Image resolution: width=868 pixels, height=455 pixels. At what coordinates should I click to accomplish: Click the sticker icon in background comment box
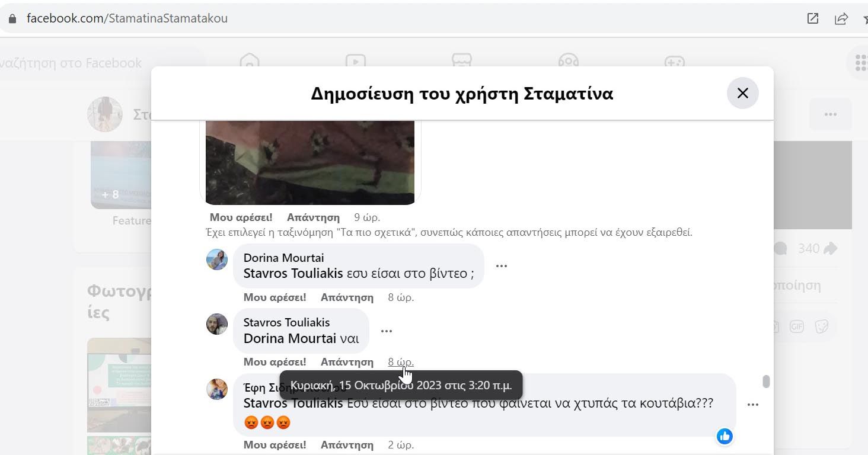[x=822, y=326]
